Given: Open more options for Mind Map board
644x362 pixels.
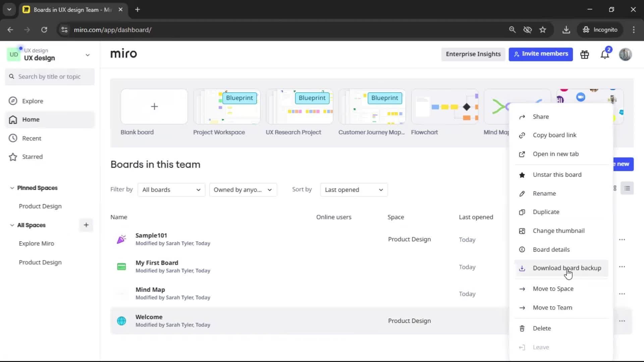Looking at the screenshot, I should pyautogui.click(x=622, y=294).
